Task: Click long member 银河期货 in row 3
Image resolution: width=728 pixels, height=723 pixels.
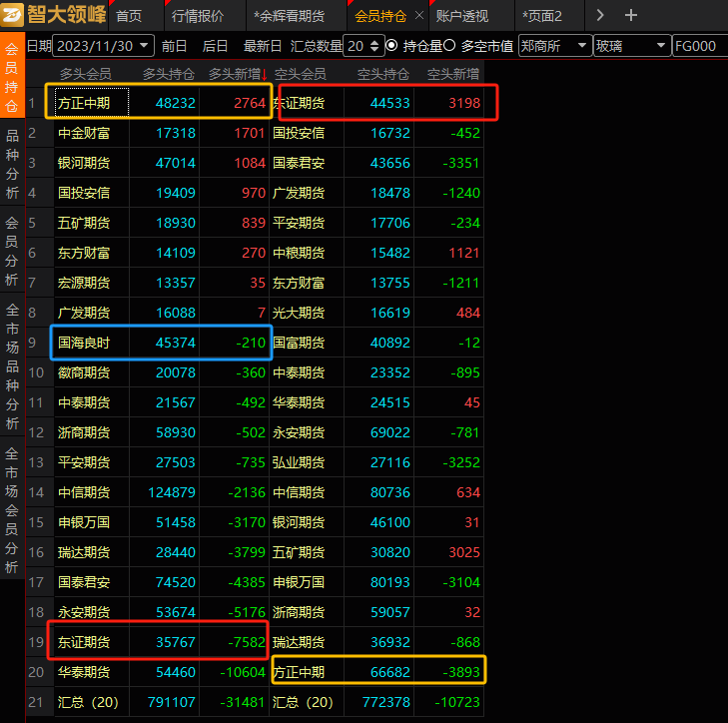Action: [x=84, y=163]
